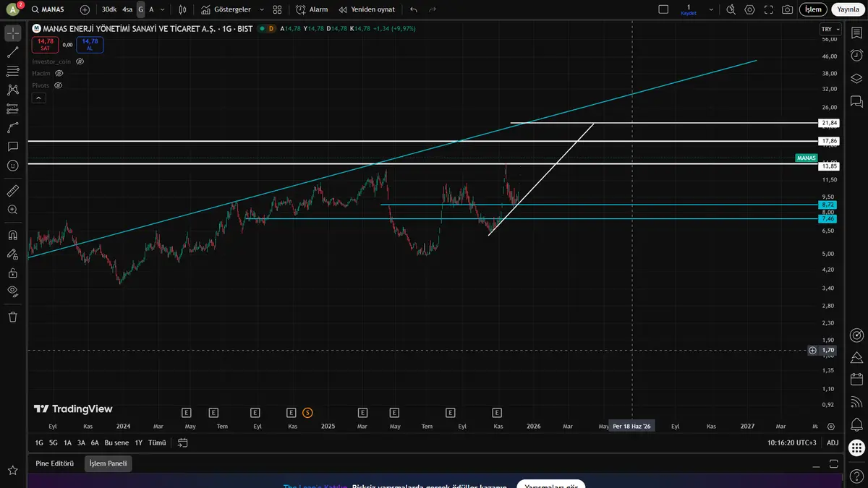Toggle lock all drawings
This screenshot has width=868, height=488.
tap(12, 273)
